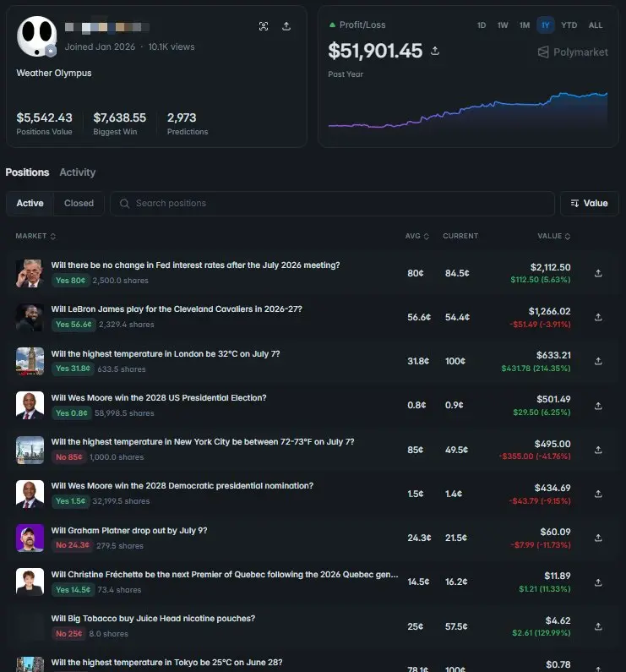This screenshot has width=626, height=672.
Task: Open the Big Tobacco Juice Head market
Action: (x=153, y=619)
